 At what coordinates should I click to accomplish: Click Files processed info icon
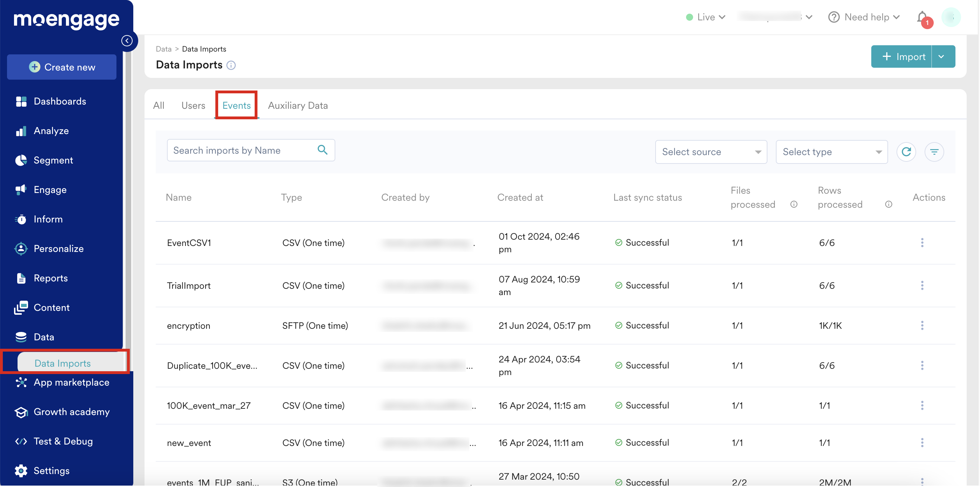(794, 204)
